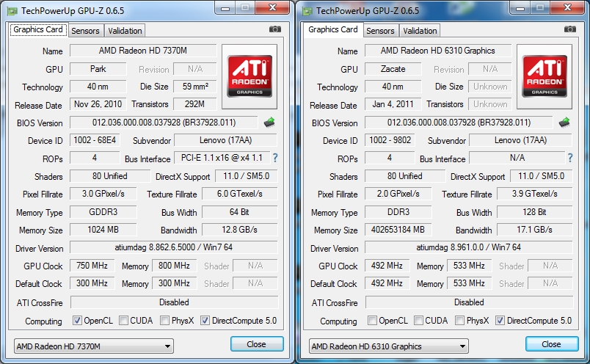590x364 pixels.
Task: Minimize the right GPU-Z window
Action: point(520,8)
